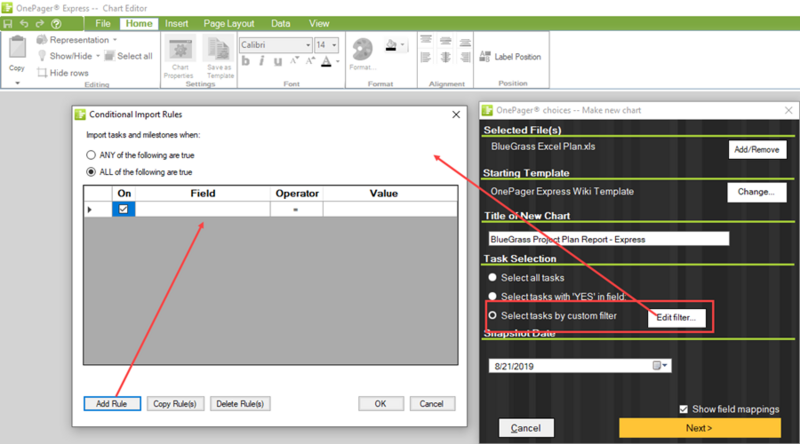Open the Calibri font name dropdown
This screenshot has height=444, width=800.
pyautogui.click(x=308, y=45)
